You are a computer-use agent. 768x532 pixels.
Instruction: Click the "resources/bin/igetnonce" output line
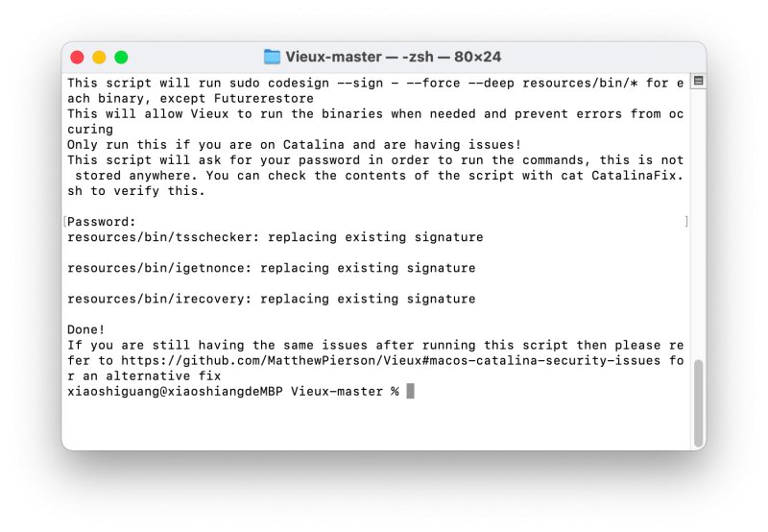pyautogui.click(x=272, y=268)
